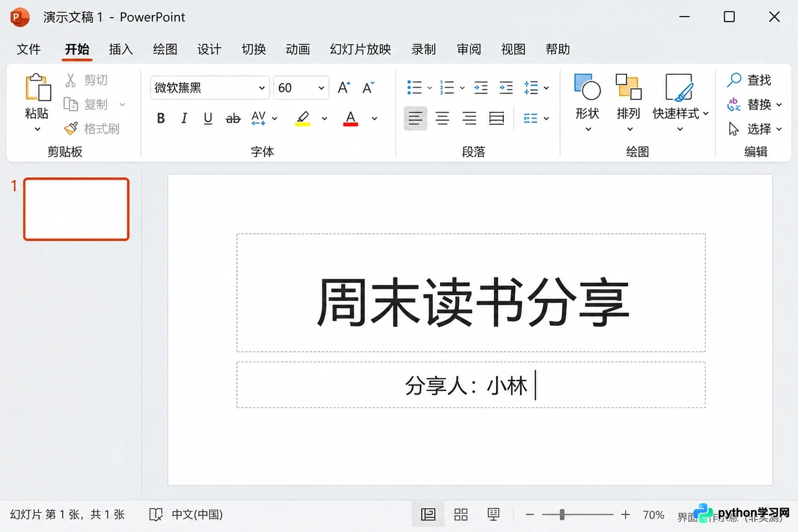Image resolution: width=798 pixels, height=532 pixels.
Task: Apply the yellow text highlight color
Action: tap(303, 118)
